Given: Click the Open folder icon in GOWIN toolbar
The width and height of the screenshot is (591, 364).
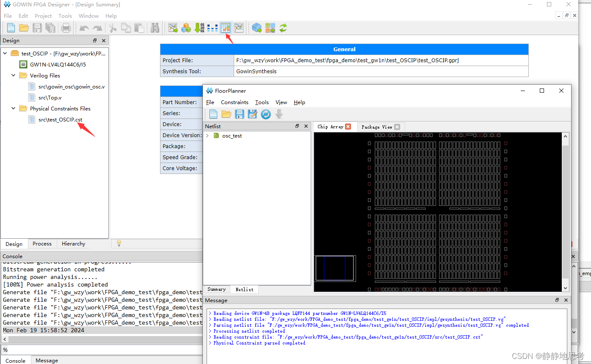Looking at the screenshot, I should click(24, 28).
